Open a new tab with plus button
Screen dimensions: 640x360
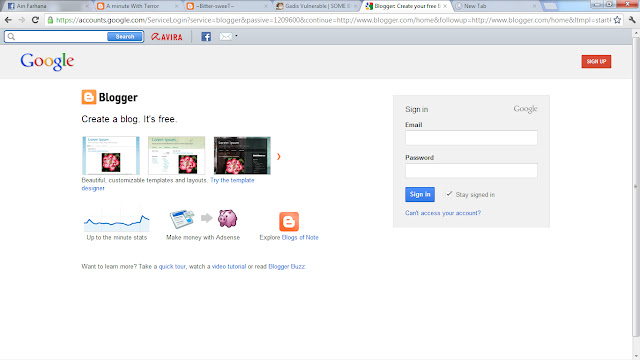tap(550, 6)
